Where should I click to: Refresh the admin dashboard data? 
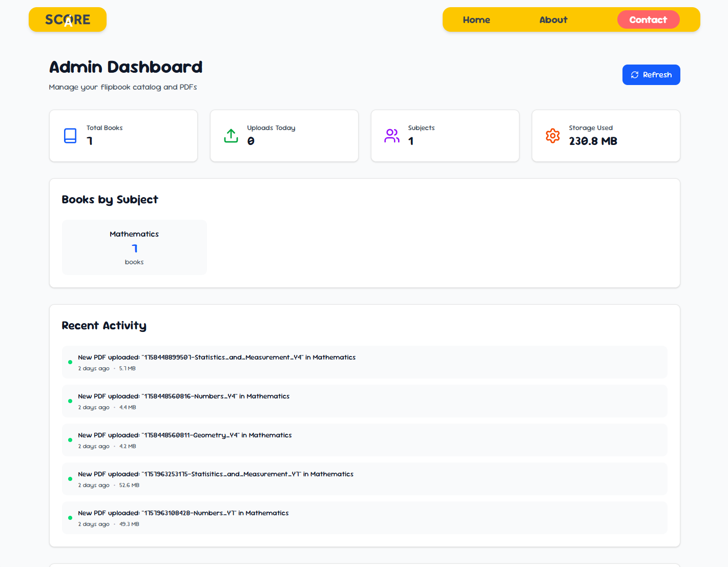coord(651,75)
